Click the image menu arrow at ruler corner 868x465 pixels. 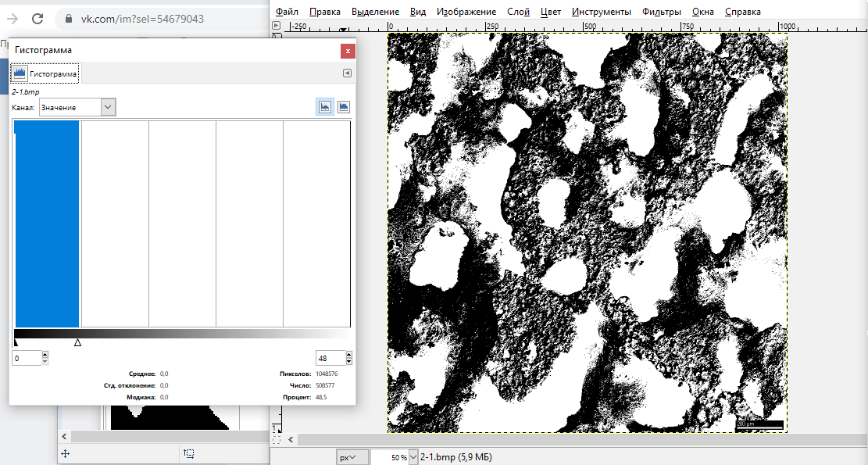coord(276,26)
